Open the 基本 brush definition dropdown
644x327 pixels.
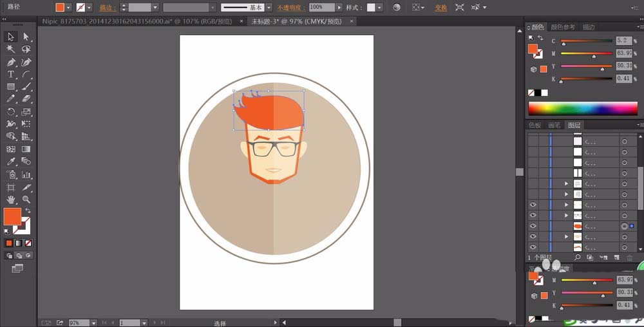(269, 7)
